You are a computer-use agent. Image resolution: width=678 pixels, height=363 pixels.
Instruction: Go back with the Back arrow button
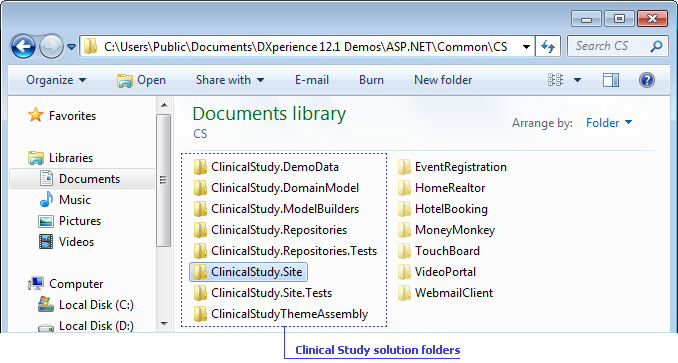coord(23,46)
